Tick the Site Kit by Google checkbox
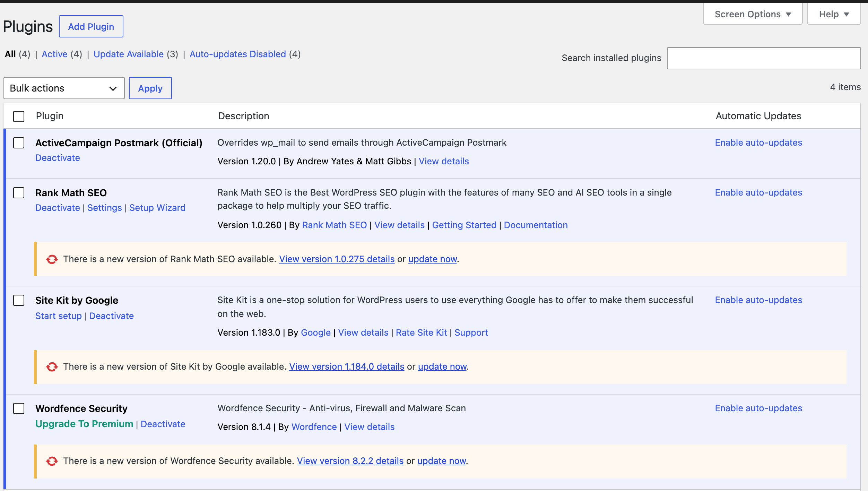 point(19,300)
